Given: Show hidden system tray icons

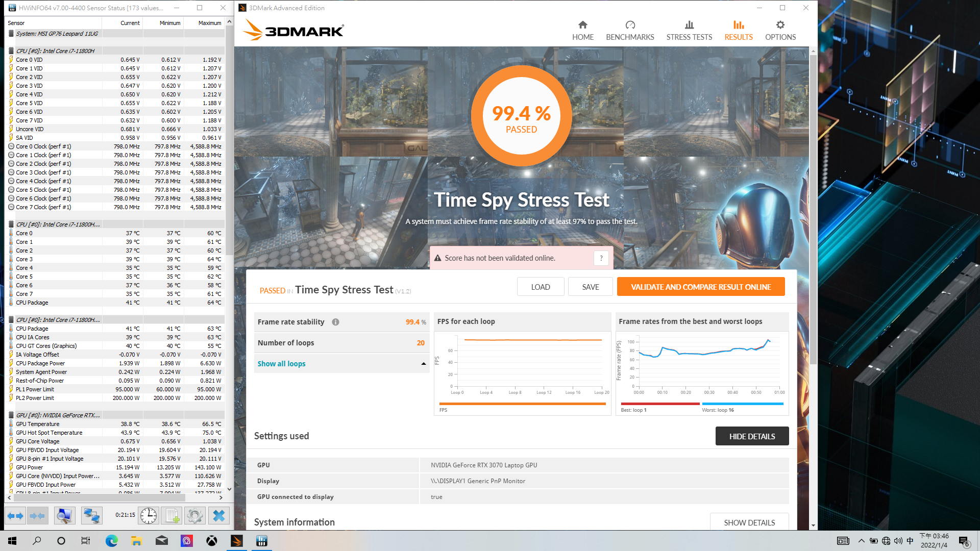Looking at the screenshot, I should (x=861, y=541).
